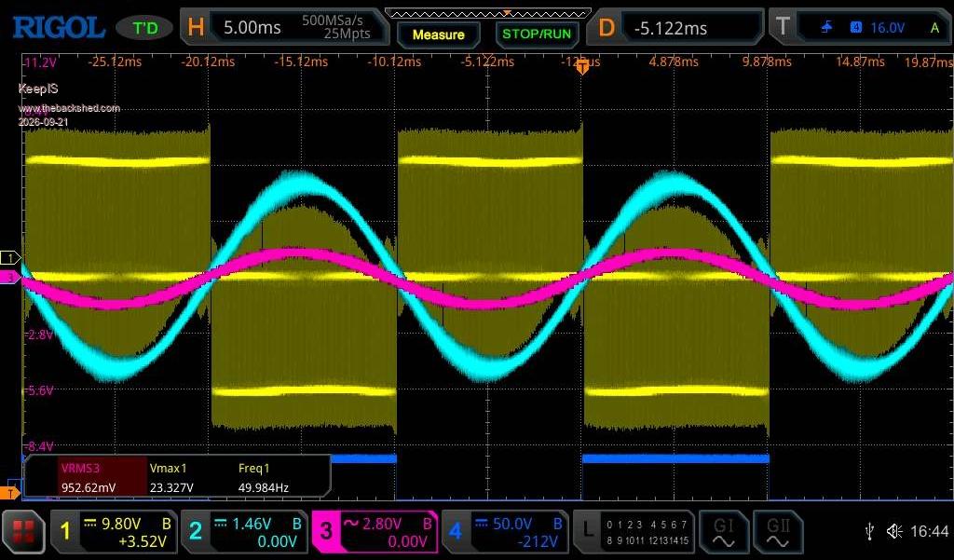The width and height of the screenshot is (954, 560).
Task: Click the USB status icon
Action: click(869, 531)
